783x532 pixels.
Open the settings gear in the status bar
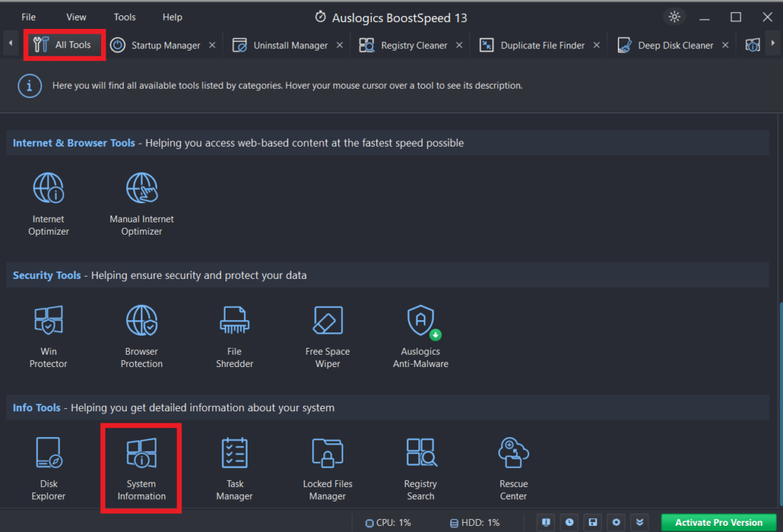[x=616, y=522]
